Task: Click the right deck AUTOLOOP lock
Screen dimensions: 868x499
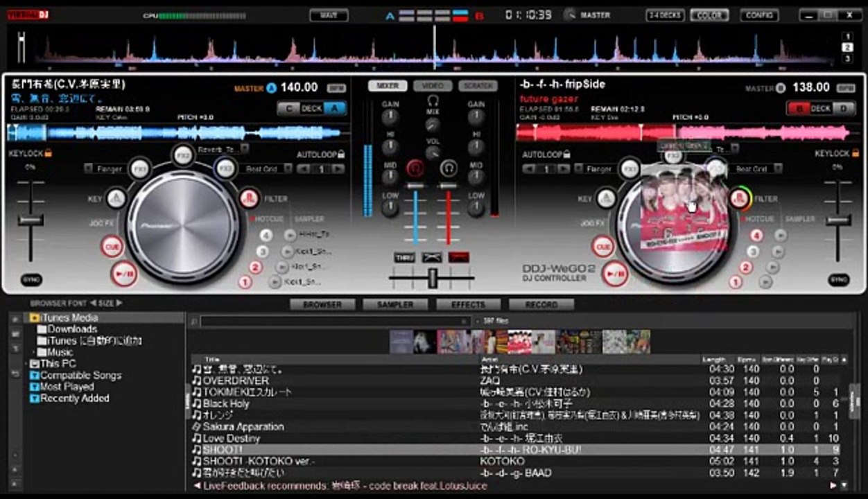Action: click(567, 155)
